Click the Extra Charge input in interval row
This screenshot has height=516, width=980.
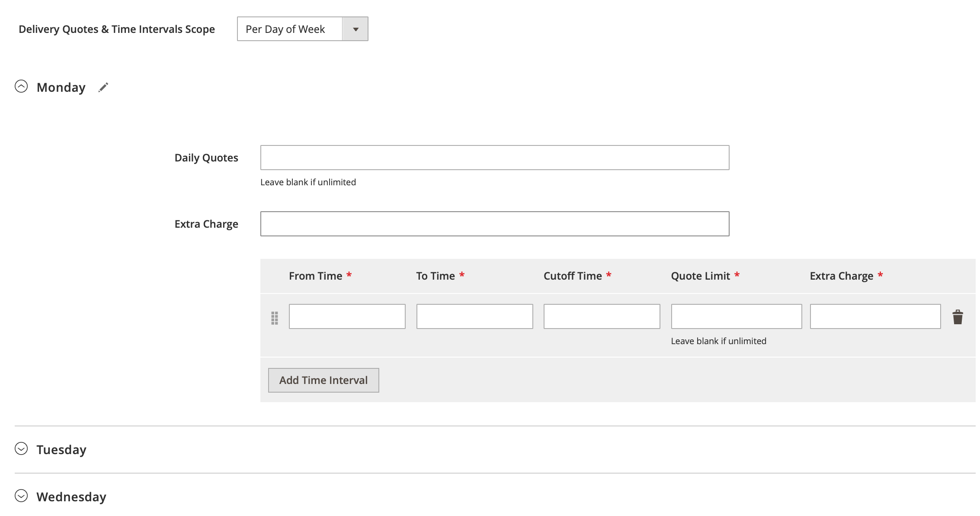(x=875, y=316)
